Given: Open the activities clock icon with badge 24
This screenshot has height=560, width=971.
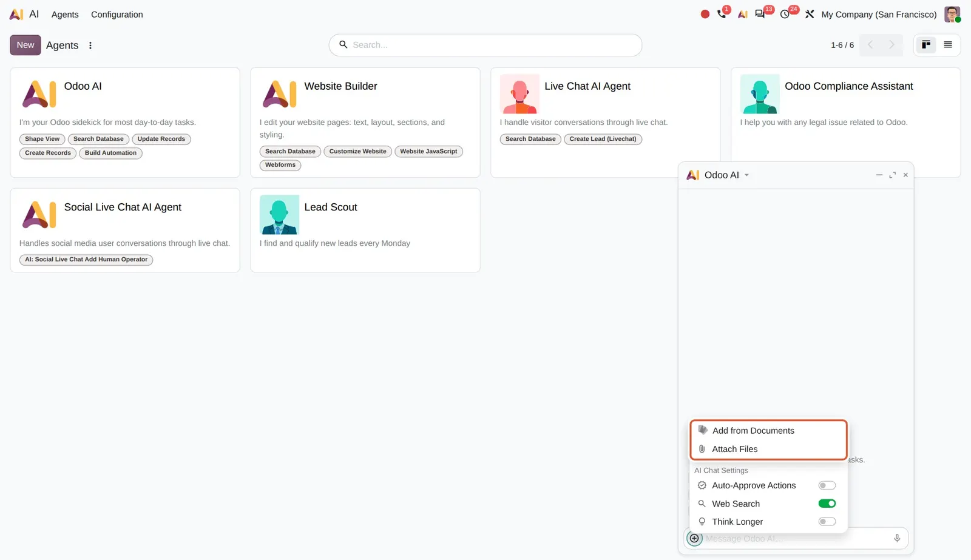Looking at the screenshot, I should pyautogui.click(x=785, y=14).
